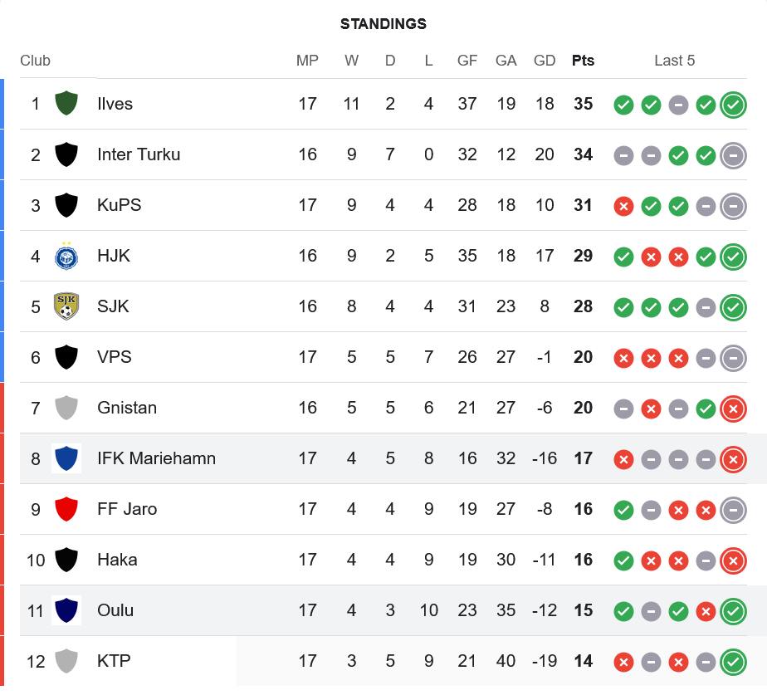Open the Inter Turku team name link
767x700 pixels.
[x=139, y=154]
